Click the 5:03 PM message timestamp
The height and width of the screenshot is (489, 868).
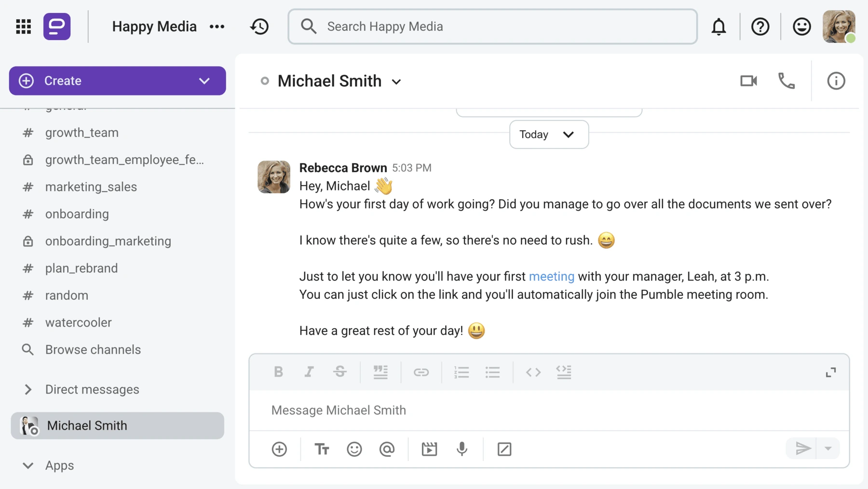tap(411, 168)
